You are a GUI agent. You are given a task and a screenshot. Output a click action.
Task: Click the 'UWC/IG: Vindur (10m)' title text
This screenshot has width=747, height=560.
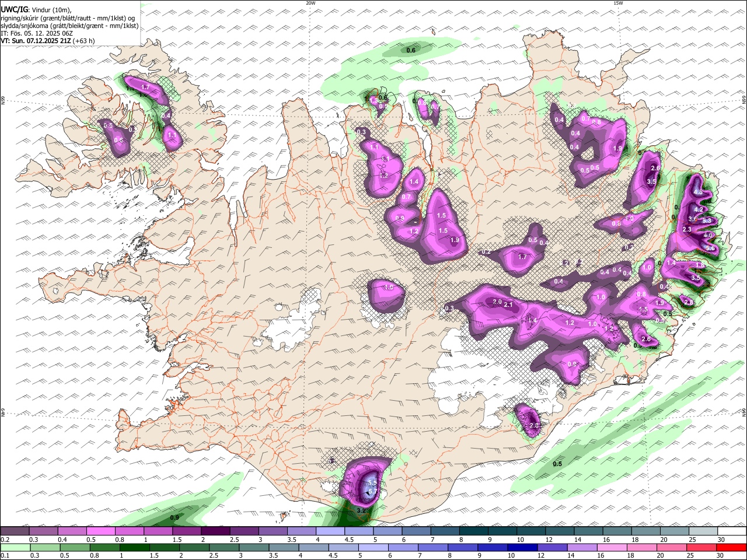coord(36,10)
